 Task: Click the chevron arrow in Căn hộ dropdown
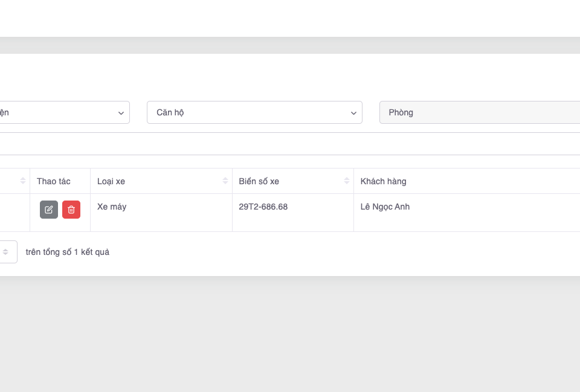click(354, 113)
